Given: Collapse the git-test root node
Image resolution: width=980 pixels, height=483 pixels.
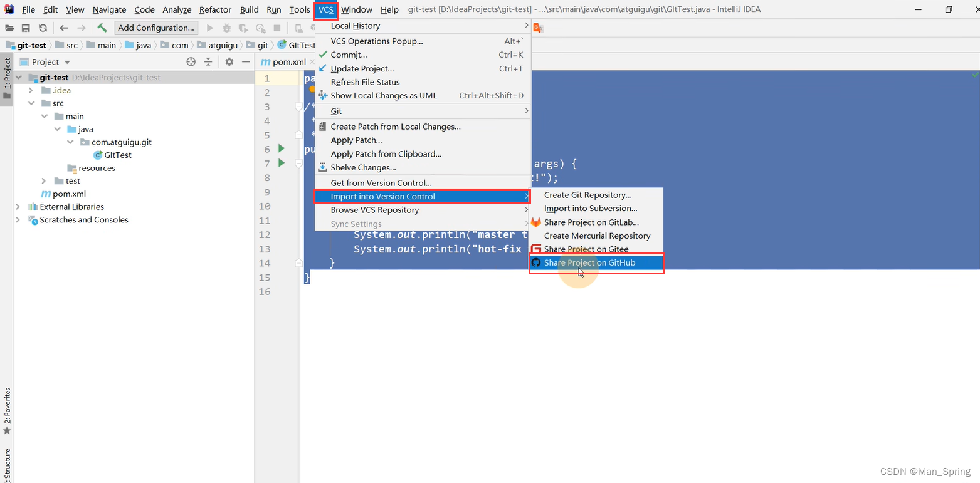Looking at the screenshot, I should click(18, 78).
